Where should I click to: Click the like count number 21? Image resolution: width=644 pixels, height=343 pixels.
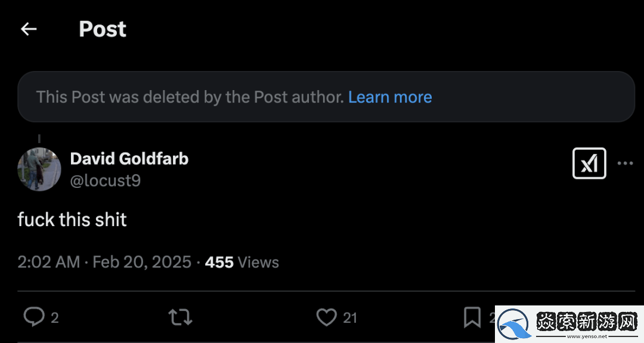[x=350, y=318]
